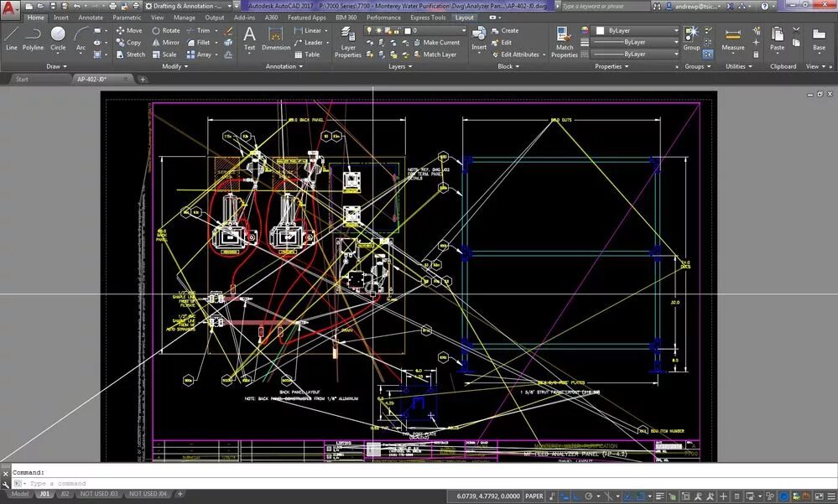Screen dimensions: 838x504
Task: Insert multiline Text annotation
Action: 250,39
